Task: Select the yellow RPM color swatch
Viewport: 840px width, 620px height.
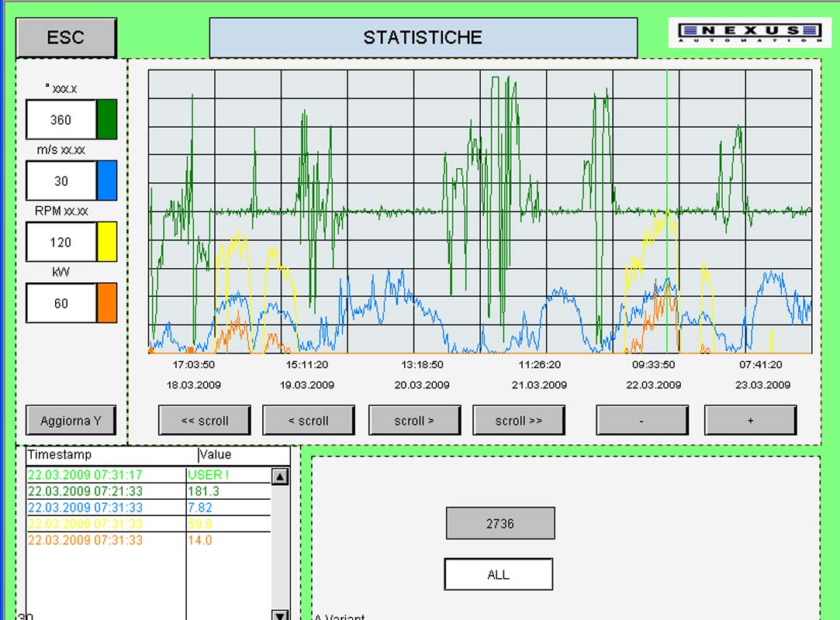Action: 107,242
